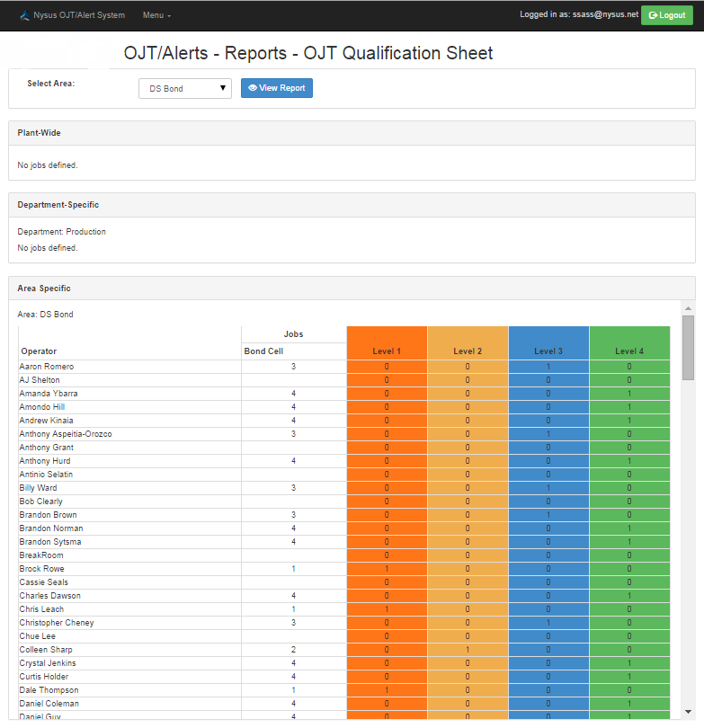Screen dimensions: 704x728
Task: Open the Menu dropdown in top bar
Action: pos(156,15)
